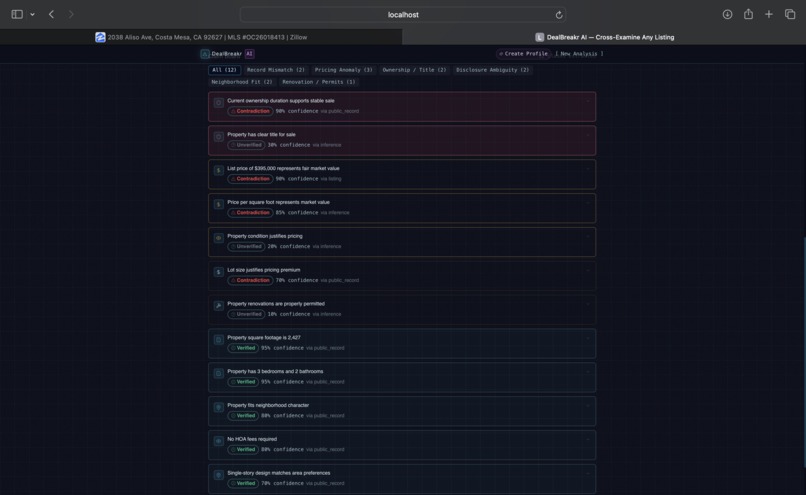The height and width of the screenshot is (495, 806).
Task: Click the Unverified badge on 'Property has clear title'
Action: (246, 145)
